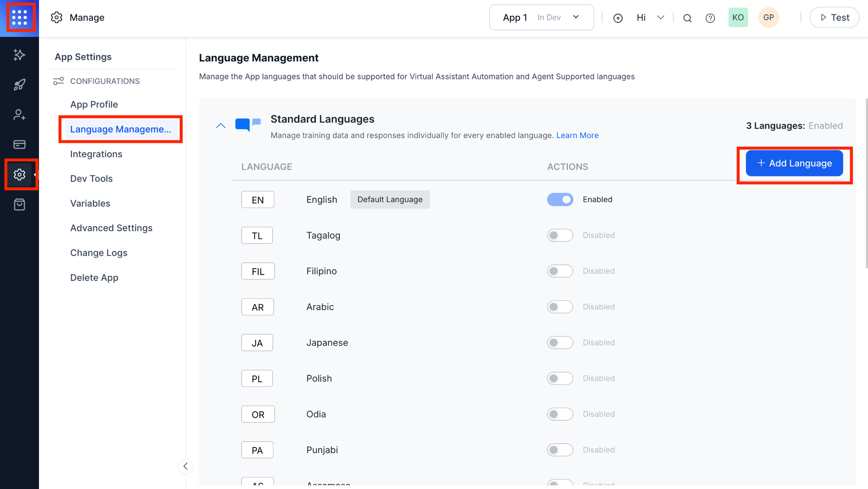Image resolution: width=868 pixels, height=489 pixels.
Task: Open the Learn More link
Action: (577, 135)
